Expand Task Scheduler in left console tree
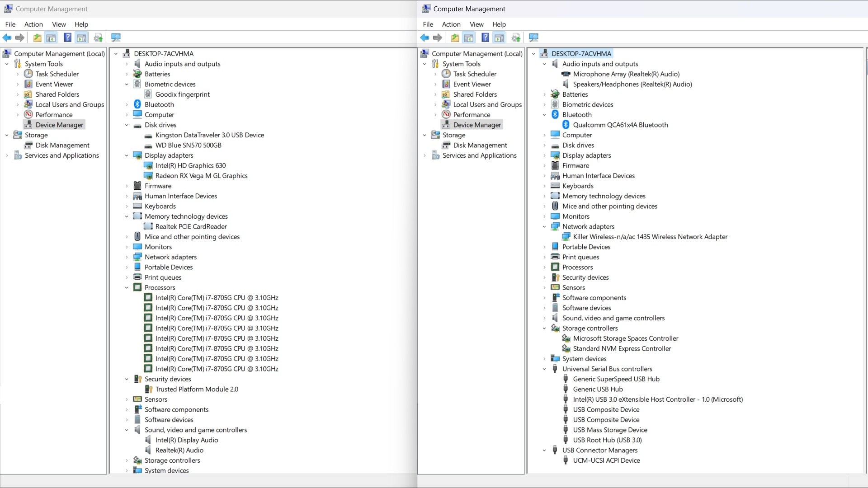The image size is (868, 488). tap(18, 74)
